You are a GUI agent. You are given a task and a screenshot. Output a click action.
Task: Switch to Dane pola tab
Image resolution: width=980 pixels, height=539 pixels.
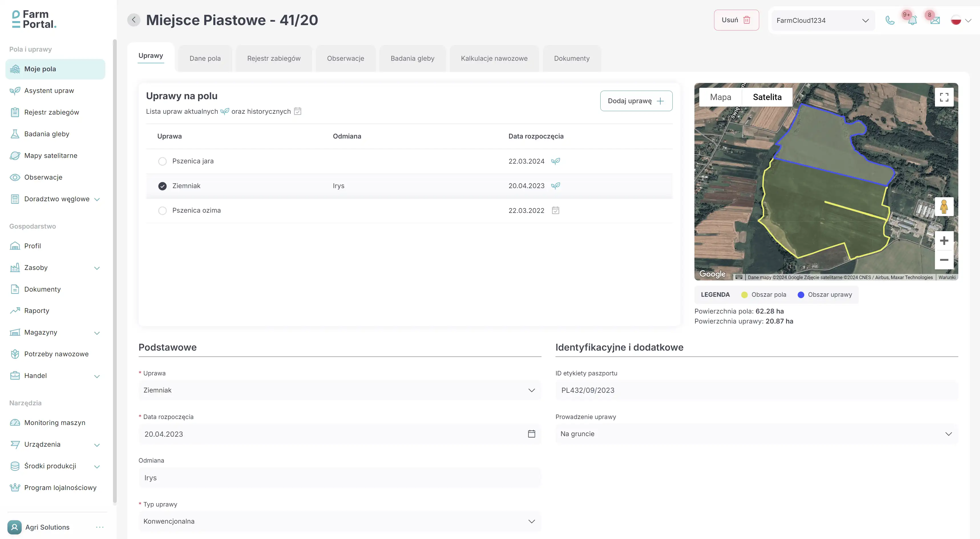(205, 58)
